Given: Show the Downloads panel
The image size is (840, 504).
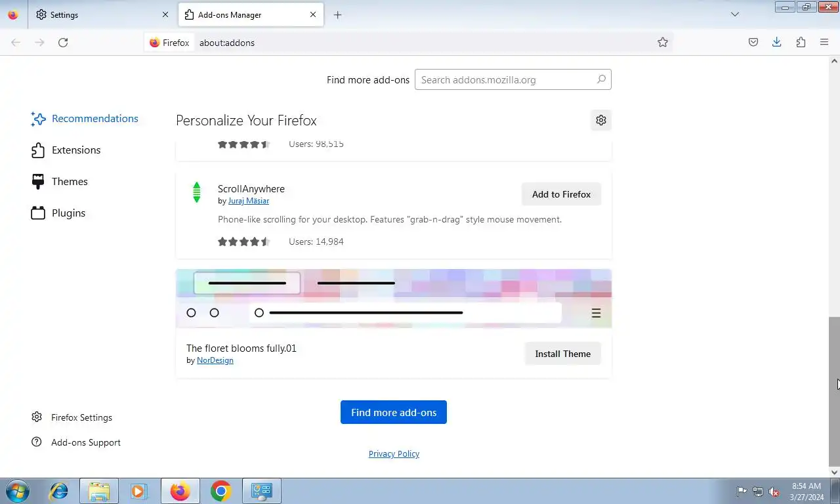Looking at the screenshot, I should click(777, 43).
